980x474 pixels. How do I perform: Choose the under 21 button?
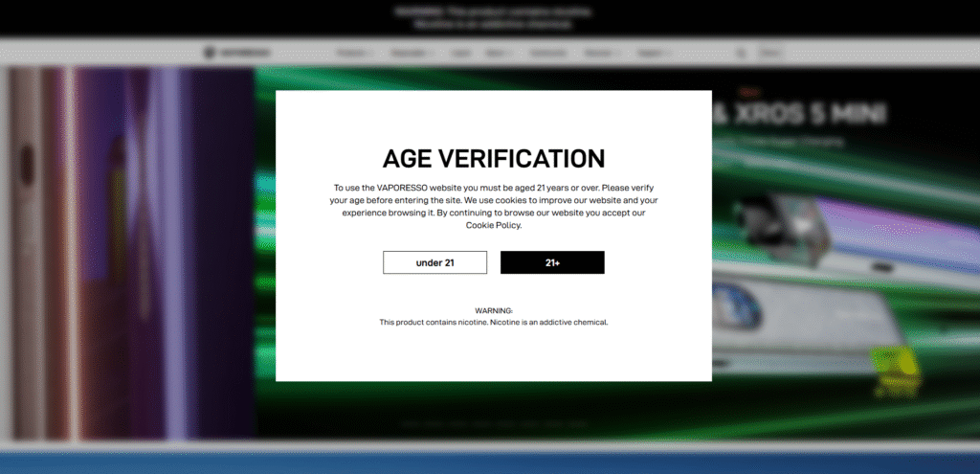pos(435,262)
